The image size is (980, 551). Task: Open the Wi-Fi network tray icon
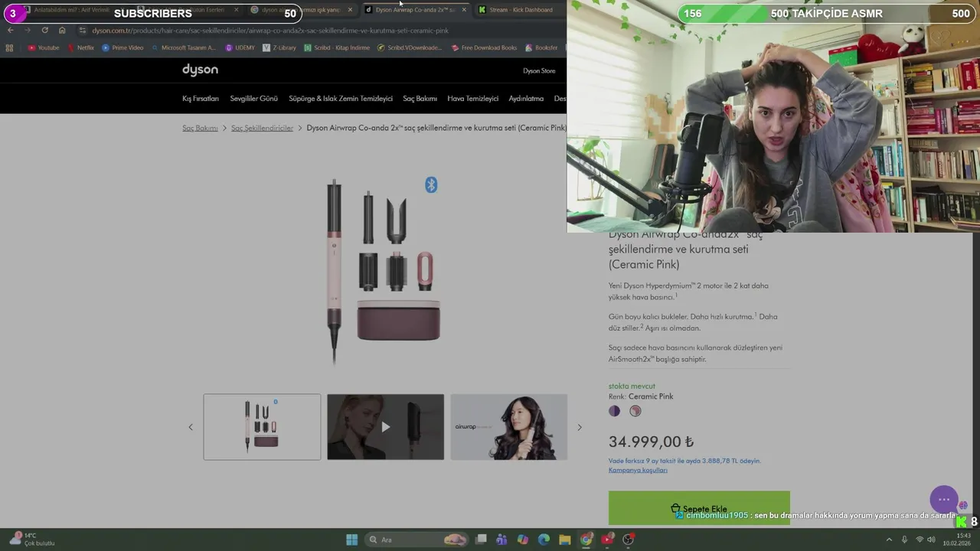coord(920,540)
